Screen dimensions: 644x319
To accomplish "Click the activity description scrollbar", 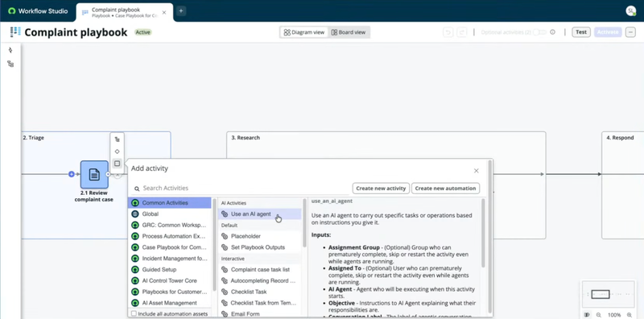I will [x=483, y=233].
